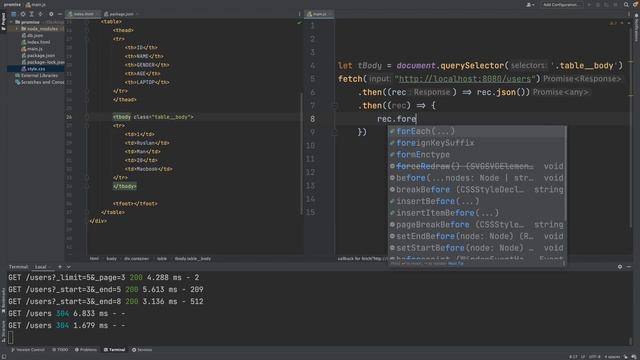Select package.json in project tree
640x360 pixels.
[38, 56]
